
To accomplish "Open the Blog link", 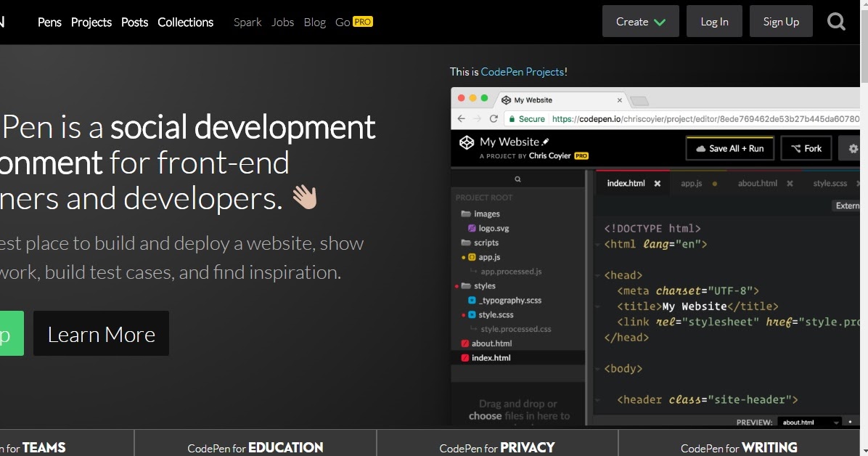I will coord(314,23).
